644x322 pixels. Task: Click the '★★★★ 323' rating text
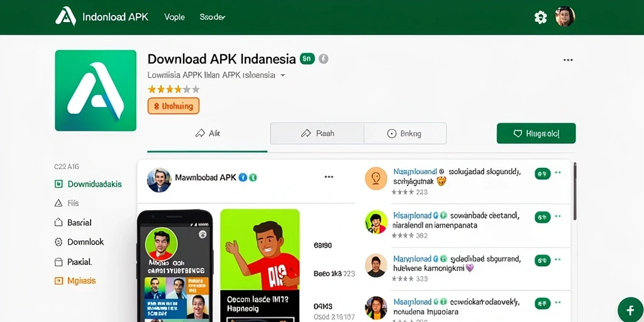(409, 279)
